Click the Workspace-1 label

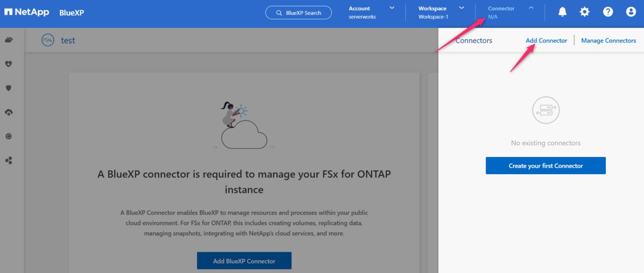click(x=433, y=17)
